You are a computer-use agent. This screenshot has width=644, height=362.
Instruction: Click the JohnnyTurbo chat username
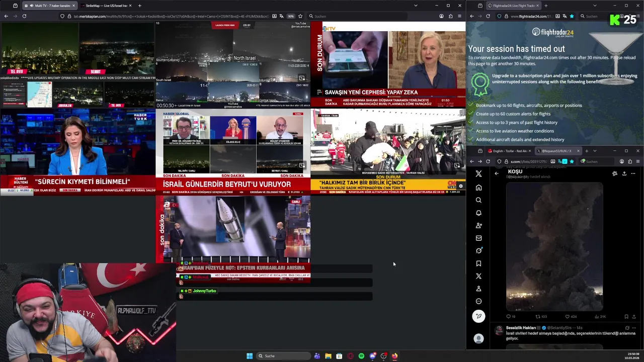click(x=204, y=291)
